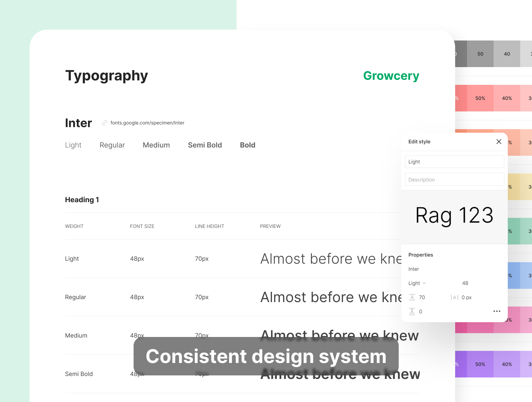Viewport: 532px width, 402px height.
Task: Click the Inter font family in Properties
Action: pos(413,269)
